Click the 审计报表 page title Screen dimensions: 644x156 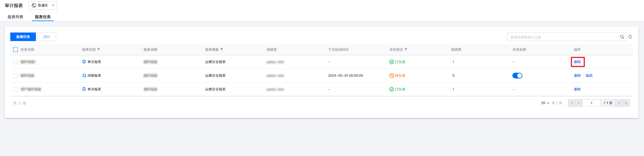tap(14, 6)
